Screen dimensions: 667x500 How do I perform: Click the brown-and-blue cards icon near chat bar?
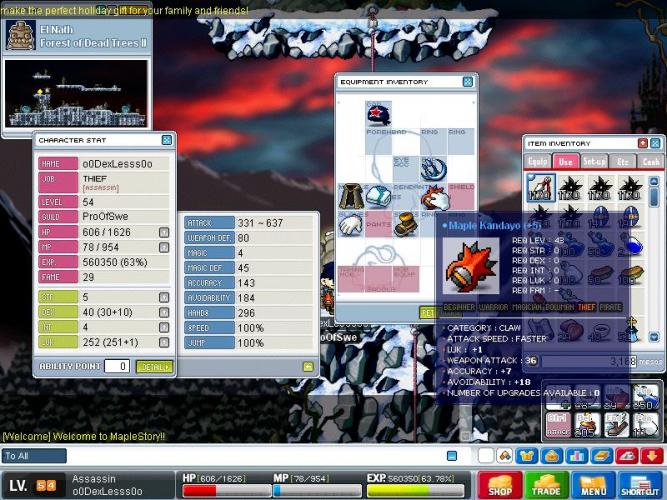pos(505,456)
